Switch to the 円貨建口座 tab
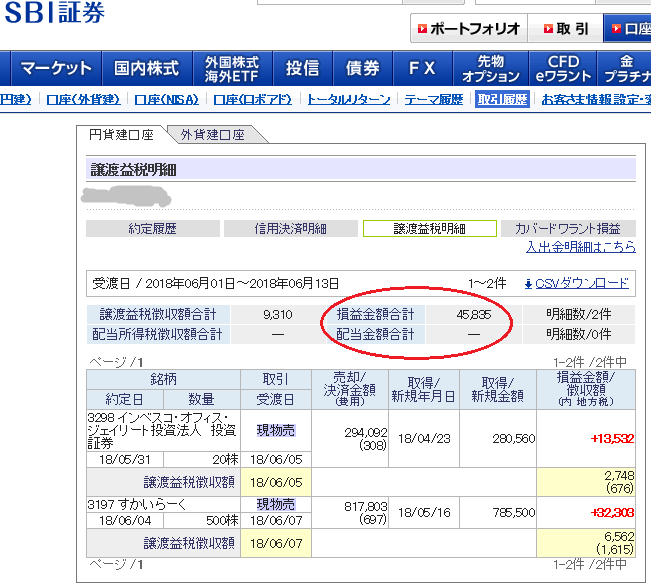 pyautogui.click(x=121, y=135)
